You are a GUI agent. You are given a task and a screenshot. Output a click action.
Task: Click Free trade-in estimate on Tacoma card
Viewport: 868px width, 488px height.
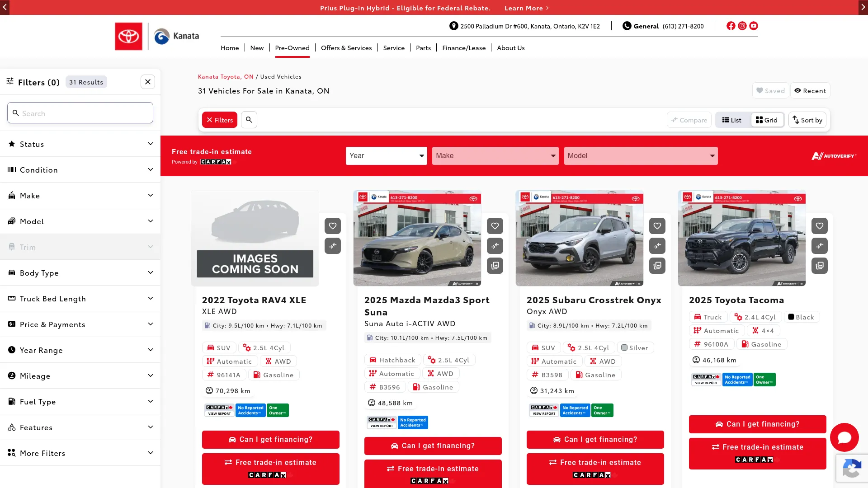(x=758, y=453)
